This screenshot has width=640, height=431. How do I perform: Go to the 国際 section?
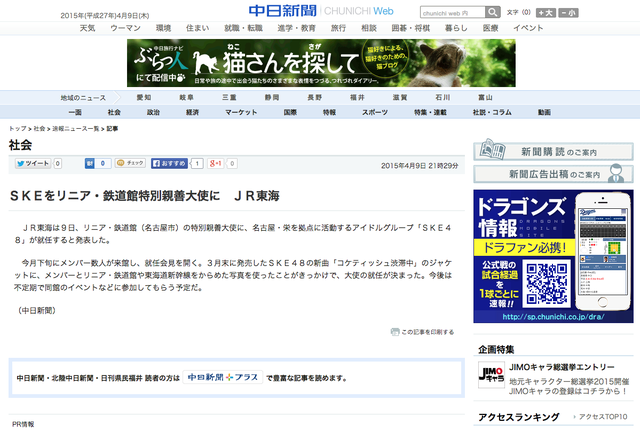coord(290,112)
